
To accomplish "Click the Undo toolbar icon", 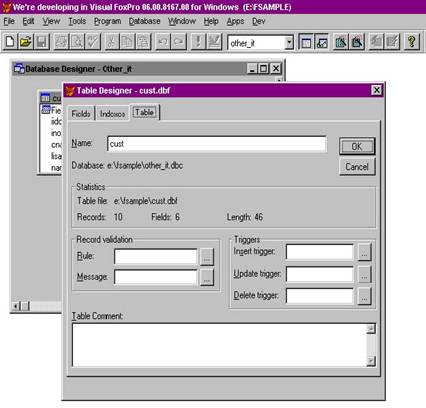I will click(x=163, y=42).
